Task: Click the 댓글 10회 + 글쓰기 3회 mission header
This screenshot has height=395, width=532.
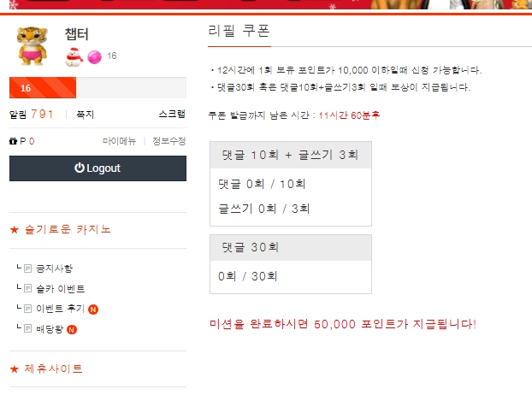Action: pyautogui.click(x=290, y=156)
